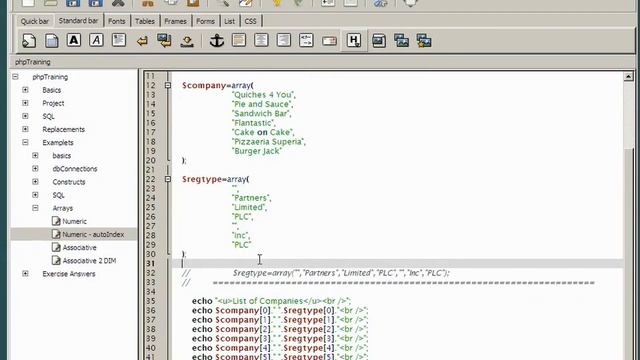Click the Horizontal rule icon after anchor
640x360 pixels.
pyautogui.click(x=239, y=40)
